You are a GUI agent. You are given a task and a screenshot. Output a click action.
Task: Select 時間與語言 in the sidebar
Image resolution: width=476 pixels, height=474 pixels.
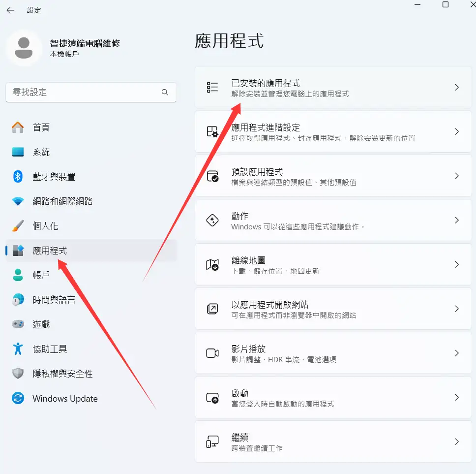(x=91, y=300)
